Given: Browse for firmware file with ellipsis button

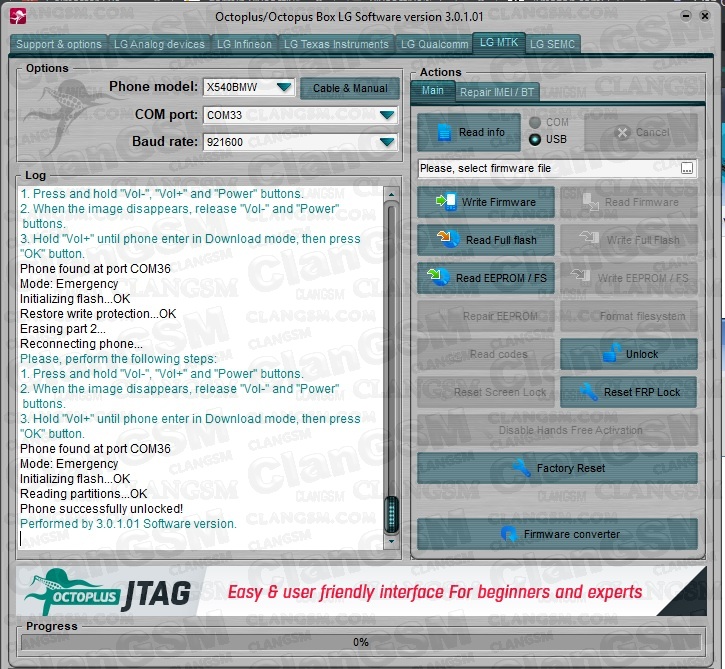Looking at the screenshot, I should pos(687,168).
